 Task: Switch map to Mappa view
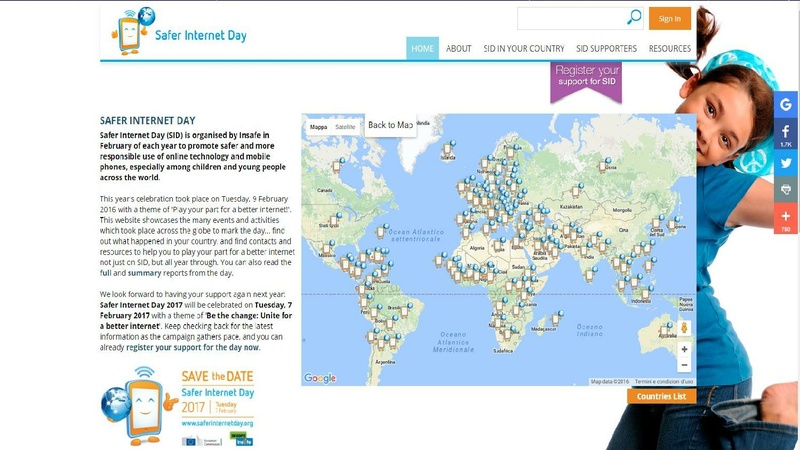point(318,128)
